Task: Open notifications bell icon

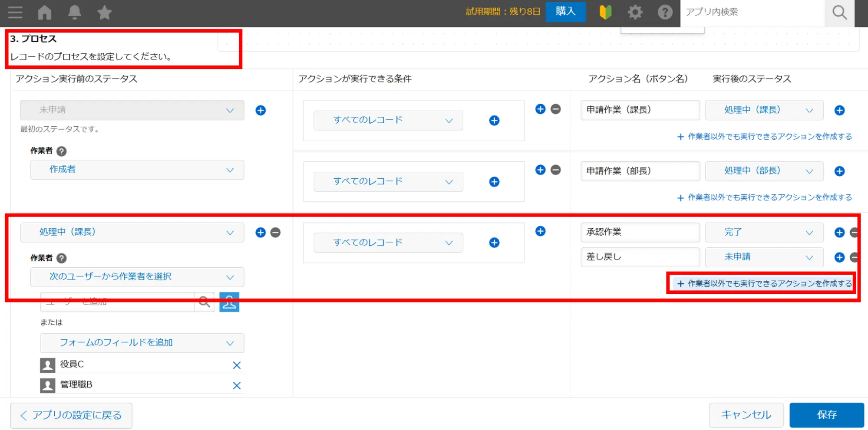Action: click(x=74, y=12)
